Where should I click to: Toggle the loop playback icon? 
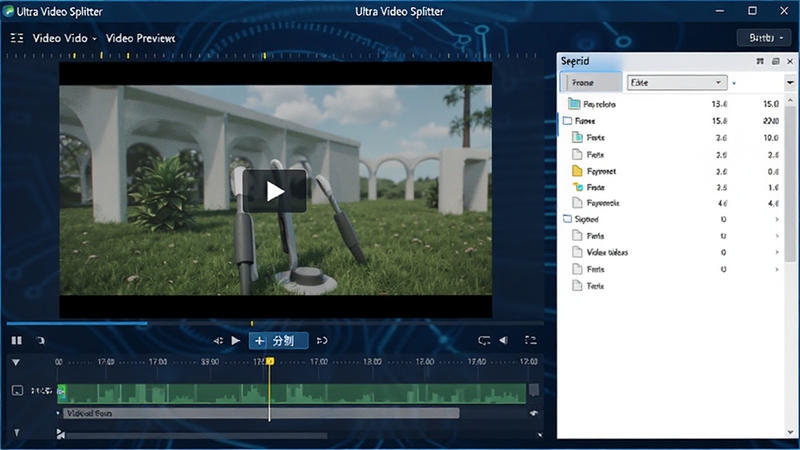click(x=484, y=340)
